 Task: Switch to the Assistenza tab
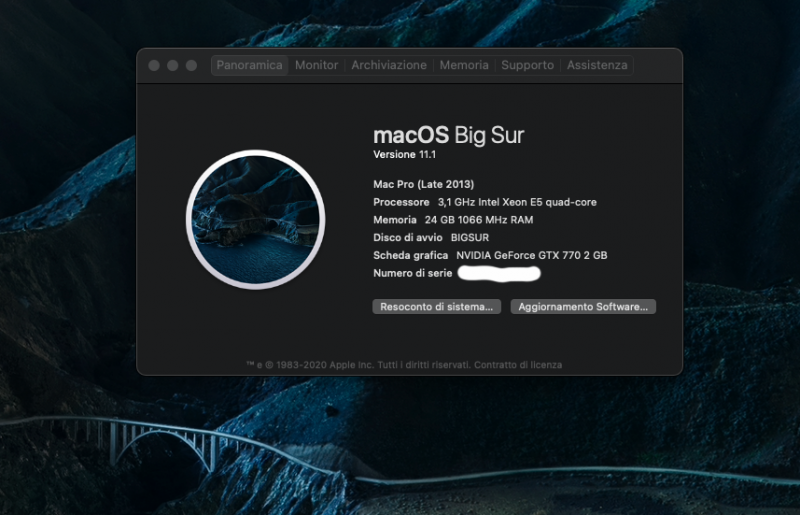tap(597, 65)
